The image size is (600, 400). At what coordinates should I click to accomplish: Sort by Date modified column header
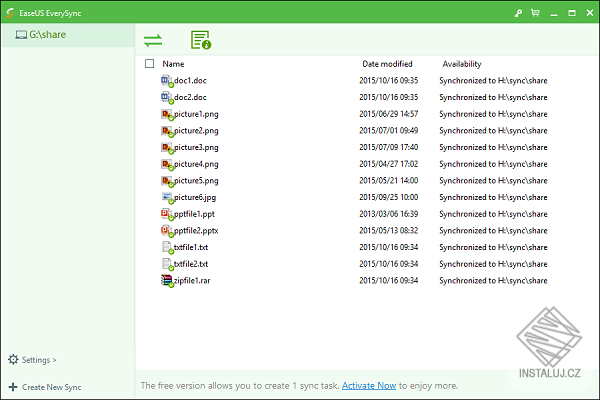coord(387,64)
